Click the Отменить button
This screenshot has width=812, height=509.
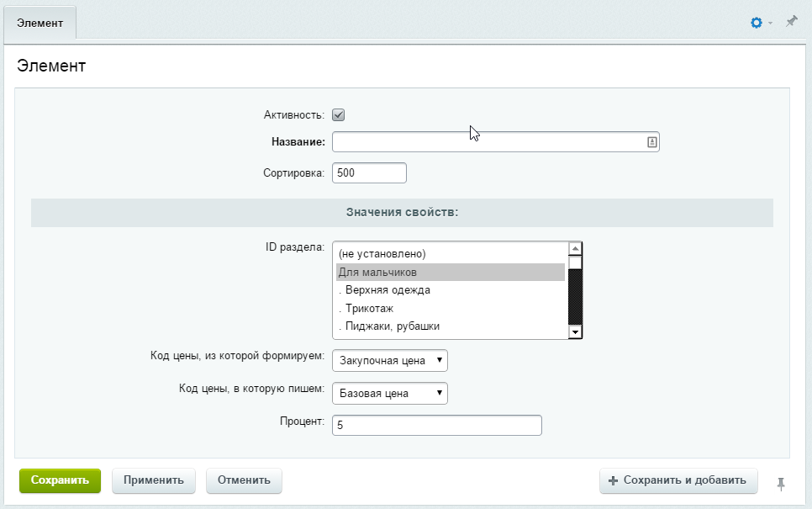(x=244, y=480)
